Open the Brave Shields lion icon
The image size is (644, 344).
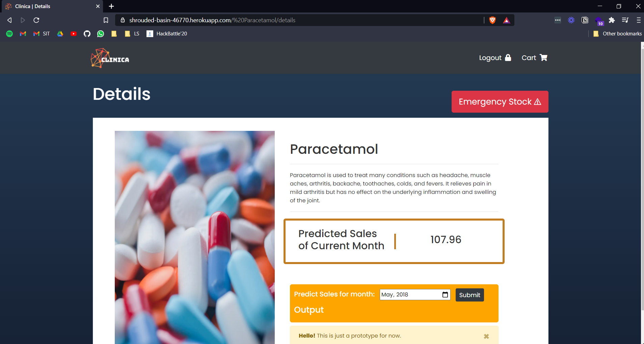coord(492,20)
